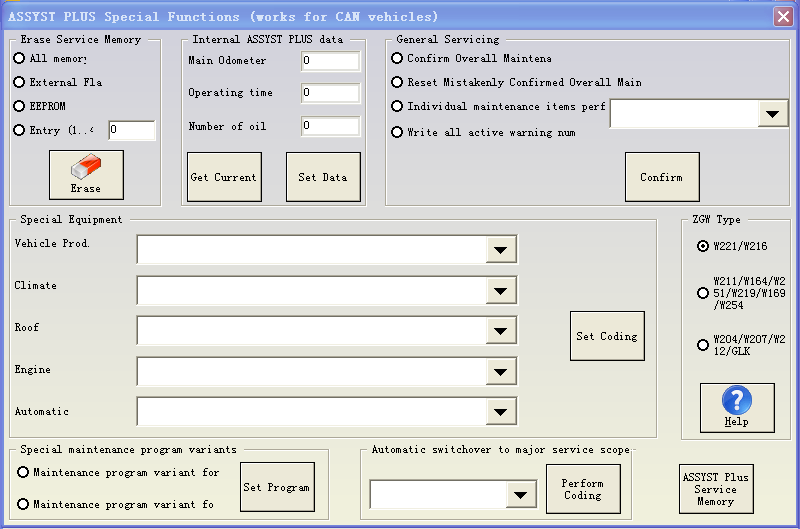Screen dimensions: 800x529
Task: Select the External Fla erase option
Action: coord(19,82)
